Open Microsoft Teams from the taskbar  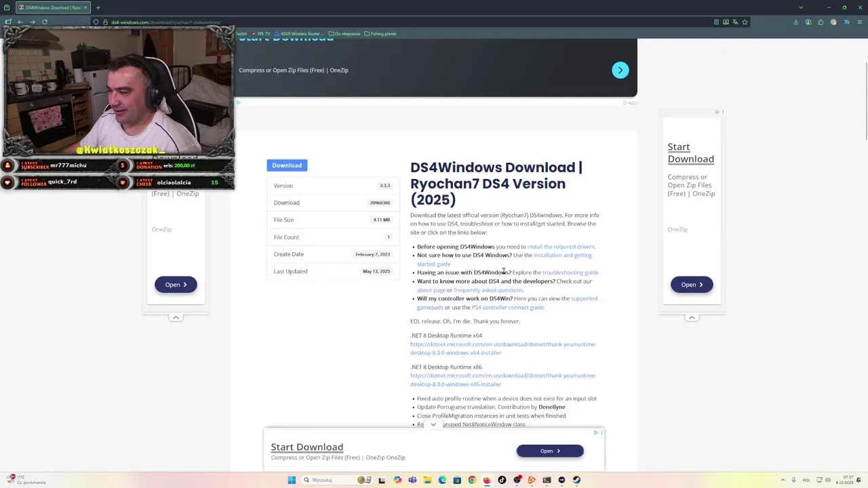pyautogui.click(x=412, y=480)
